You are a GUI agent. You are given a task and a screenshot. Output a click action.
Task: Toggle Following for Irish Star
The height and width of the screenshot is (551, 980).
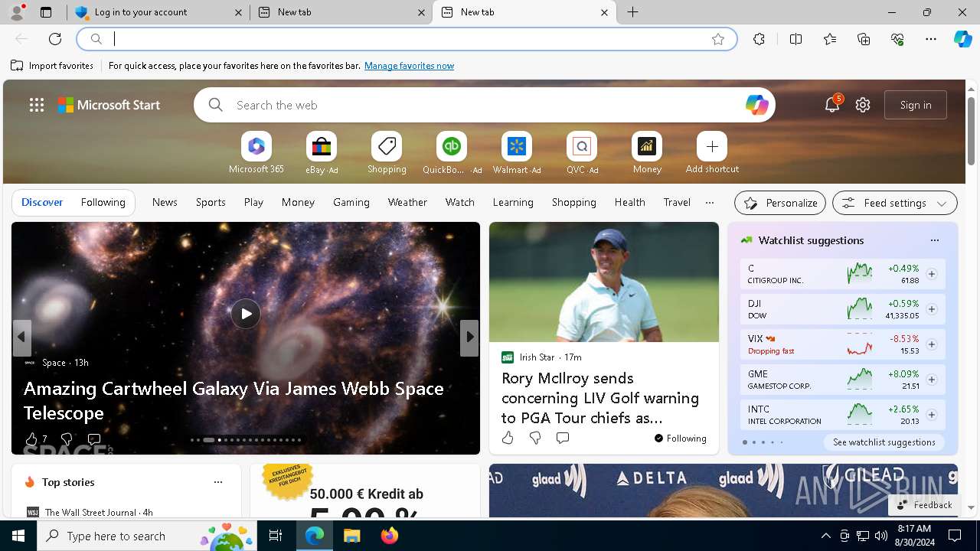pos(681,438)
